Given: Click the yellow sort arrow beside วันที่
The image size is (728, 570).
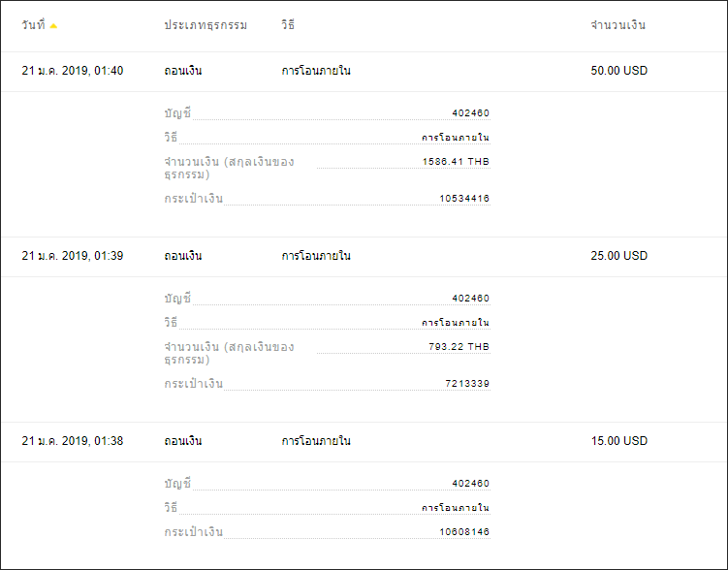Looking at the screenshot, I should point(53,26).
